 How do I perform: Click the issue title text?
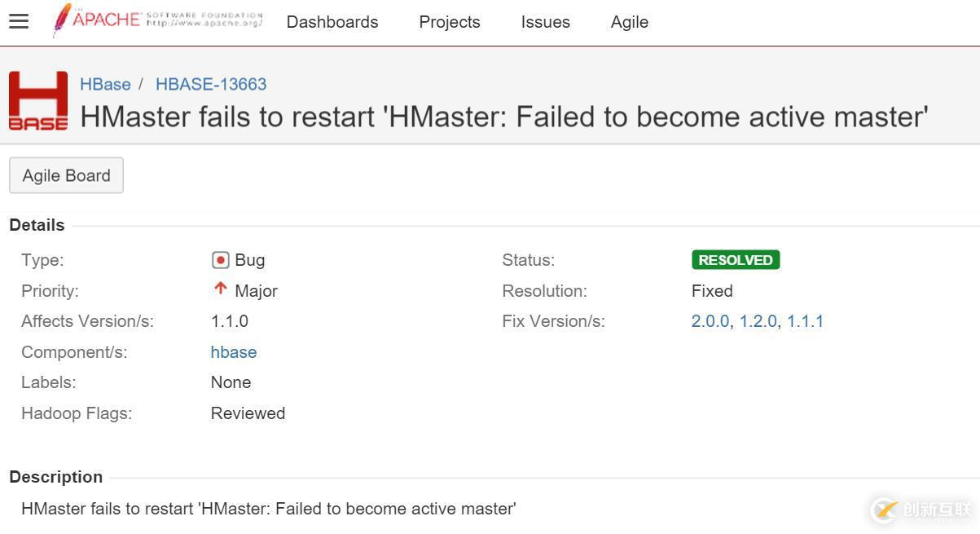[504, 117]
